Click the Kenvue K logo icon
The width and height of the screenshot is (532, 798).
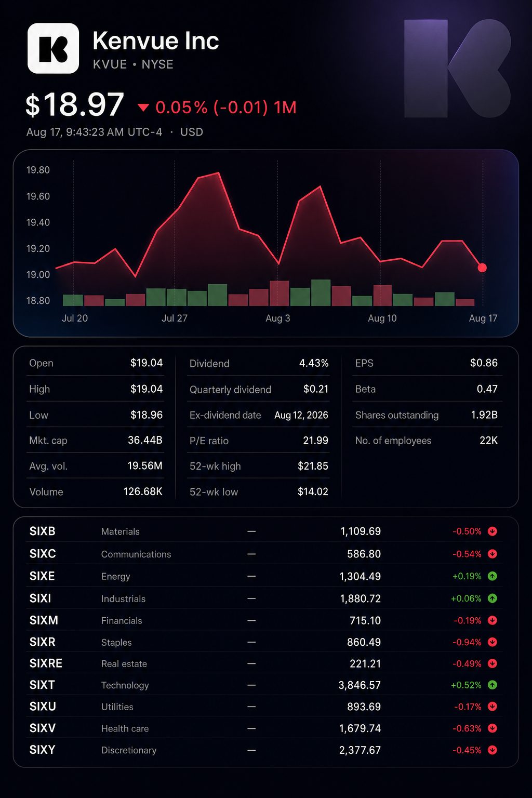click(x=53, y=48)
